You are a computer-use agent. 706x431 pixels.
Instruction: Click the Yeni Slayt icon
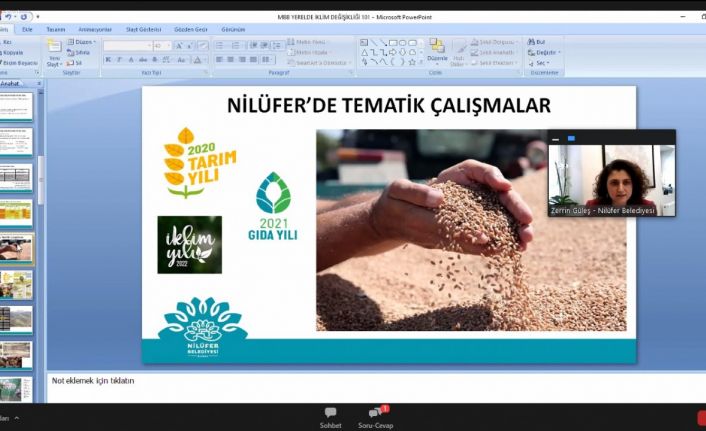tap(54, 52)
